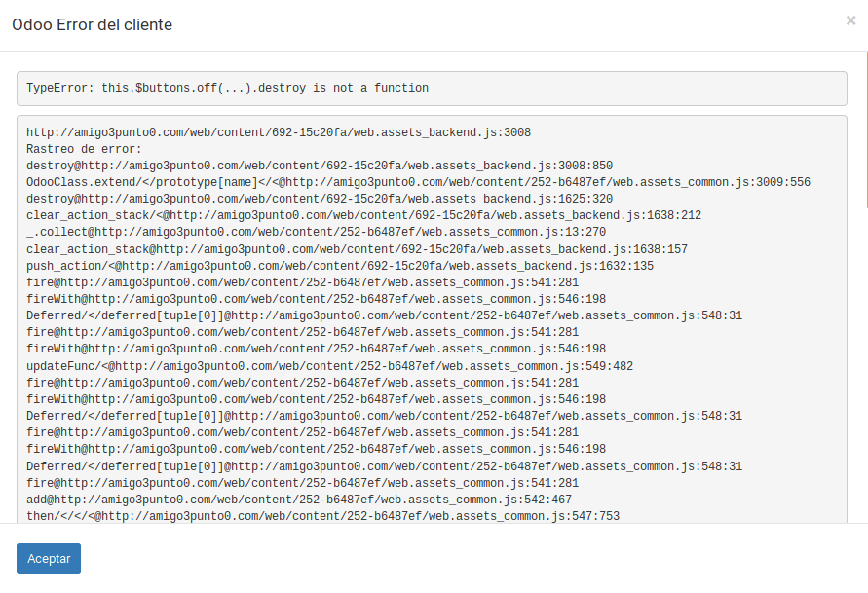Click the 'Odoo Error del cliente' title
Viewport: 868px width, 593px height.
92,24
